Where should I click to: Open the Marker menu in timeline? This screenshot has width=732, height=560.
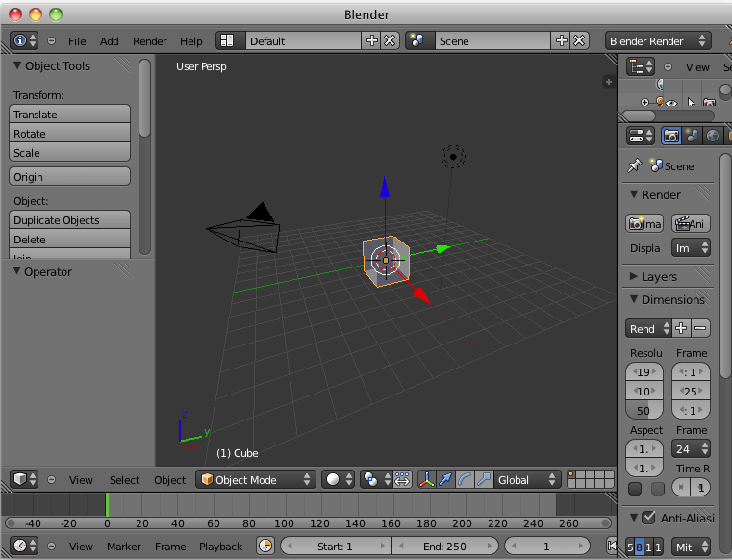point(124,547)
